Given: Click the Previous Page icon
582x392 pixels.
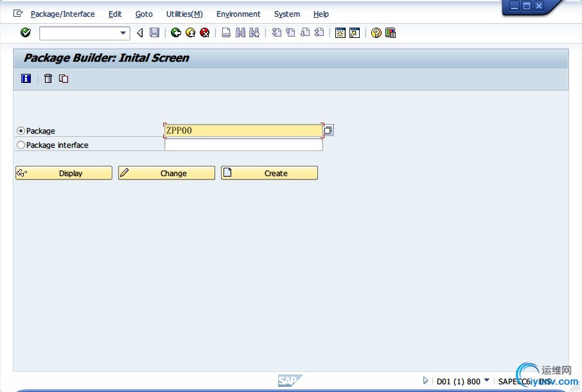Looking at the screenshot, I should pos(290,33).
